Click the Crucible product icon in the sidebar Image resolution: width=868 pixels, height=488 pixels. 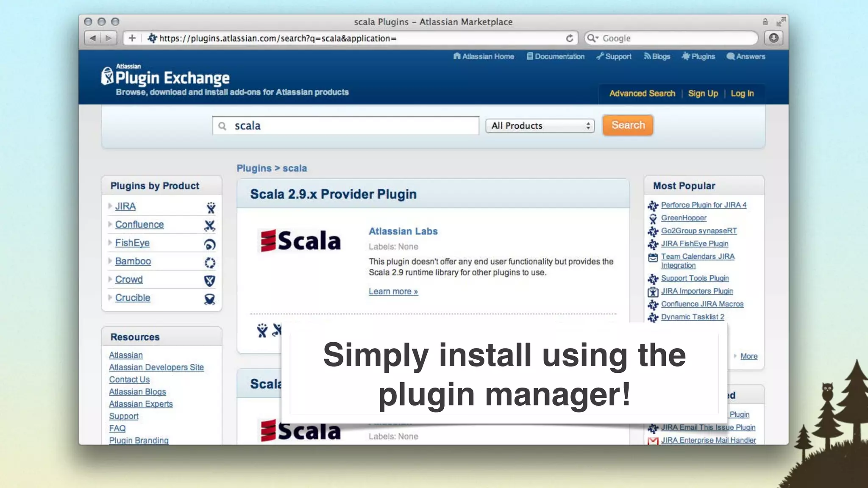[210, 299]
